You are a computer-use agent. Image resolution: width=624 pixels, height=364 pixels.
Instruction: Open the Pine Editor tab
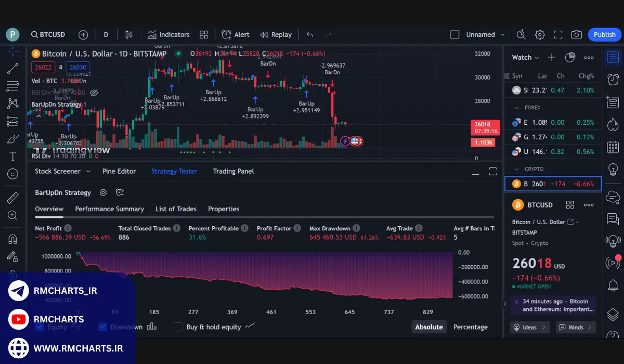click(119, 171)
